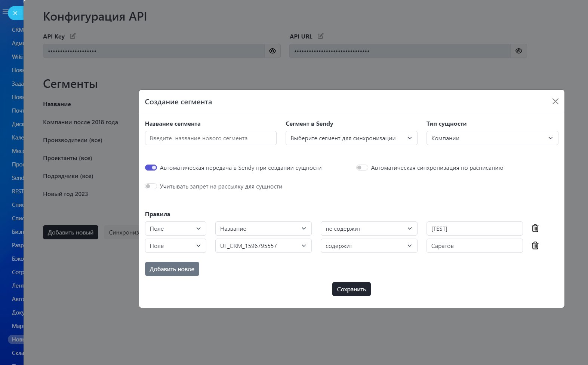Enable automatic synchronization by schedule
This screenshot has width=588, height=365.
pyautogui.click(x=362, y=168)
